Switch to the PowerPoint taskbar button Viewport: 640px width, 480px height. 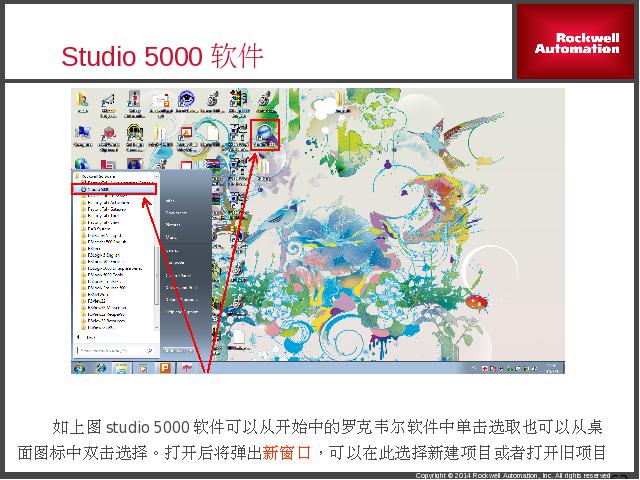coord(165,368)
